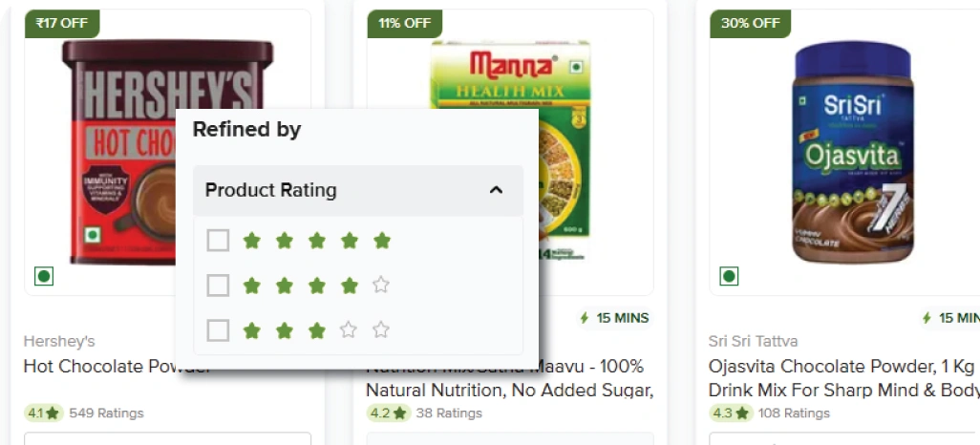Click the 30% OFF discount badge
The image size is (980, 445).
click(750, 24)
